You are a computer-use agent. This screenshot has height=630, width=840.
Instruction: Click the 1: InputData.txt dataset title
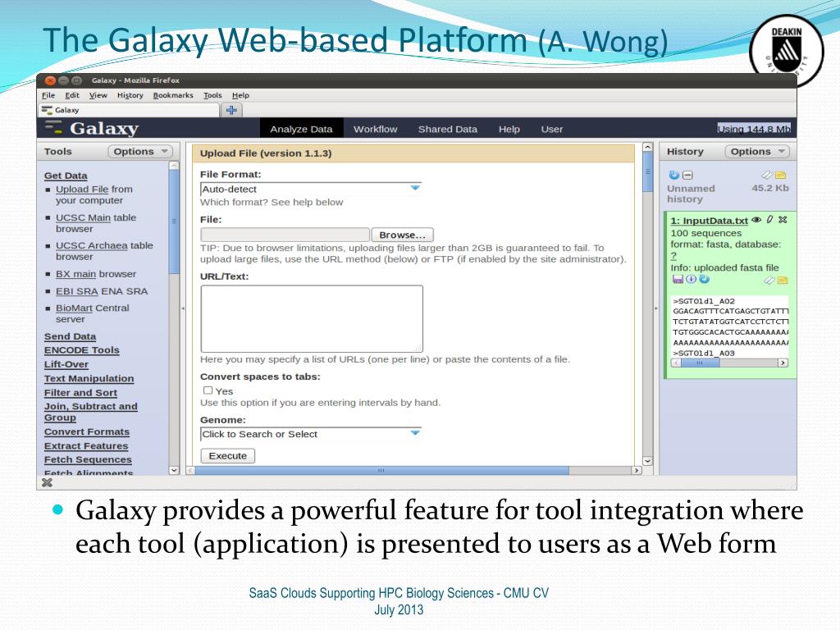pyautogui.click(x=710, y=221)
